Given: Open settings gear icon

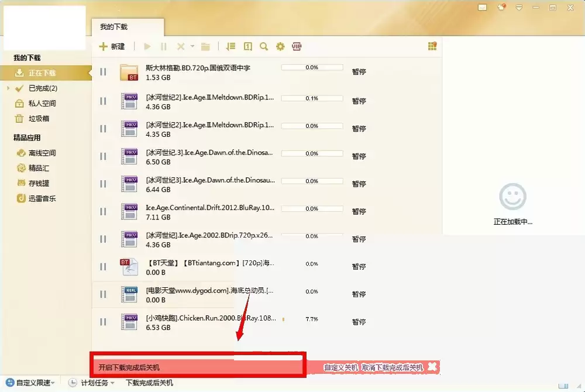Looking at the screenshot, I should (x=280, y=47).
